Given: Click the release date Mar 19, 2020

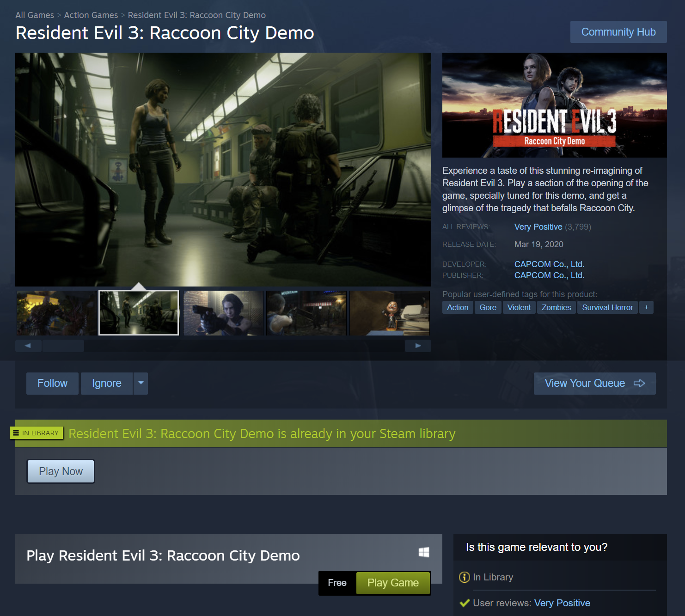Looking at the screenshot, I should (539, 244).
